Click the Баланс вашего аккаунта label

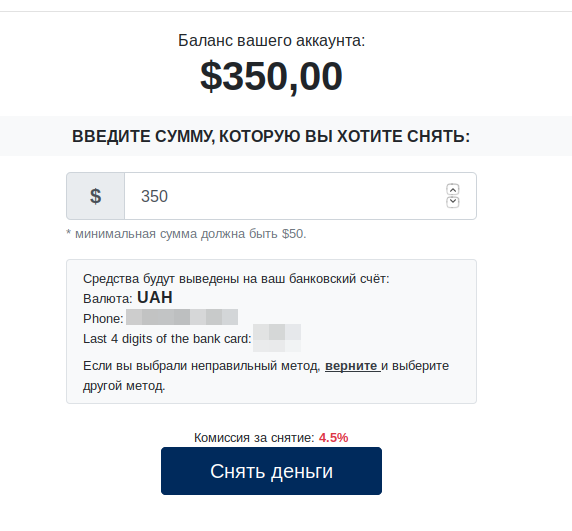pyautogui.click(x=271, y=40)
